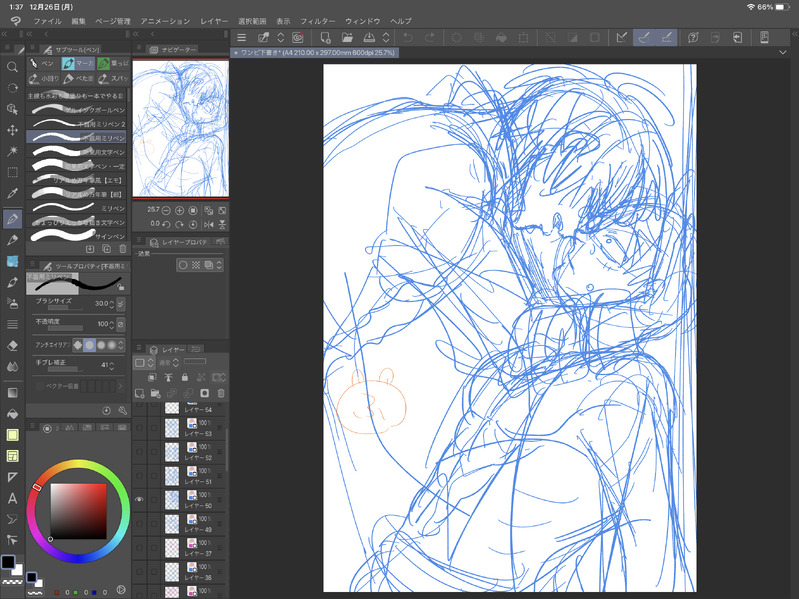Expand brush size dynamics button
799x599 pixels.
click(x=120, y=304)
